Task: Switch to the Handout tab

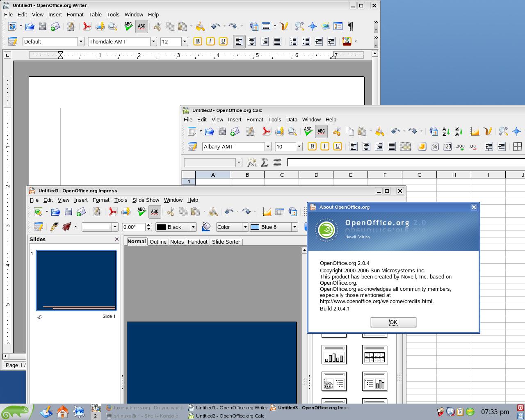Action: point(197,242)
